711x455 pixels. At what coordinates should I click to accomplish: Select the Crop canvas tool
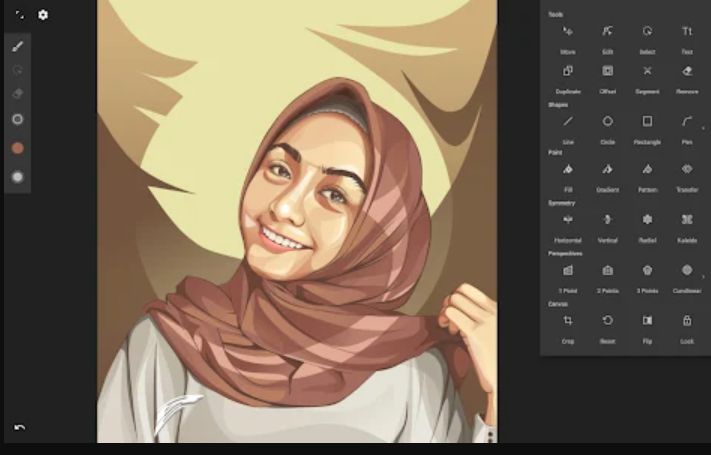point(568,321)
